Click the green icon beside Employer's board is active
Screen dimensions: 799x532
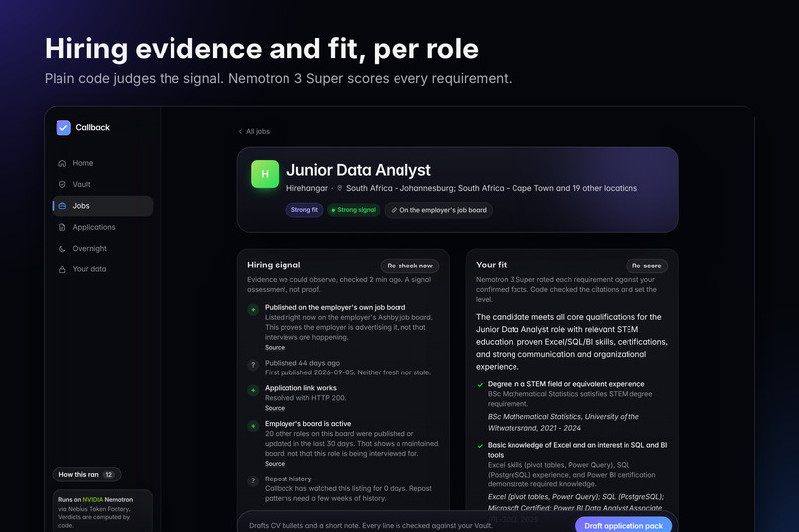click(x=253, y=426)
